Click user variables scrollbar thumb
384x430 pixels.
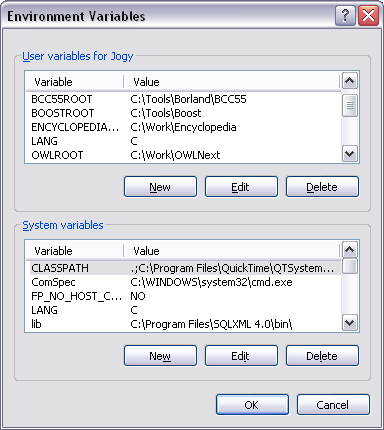point(350,105)
